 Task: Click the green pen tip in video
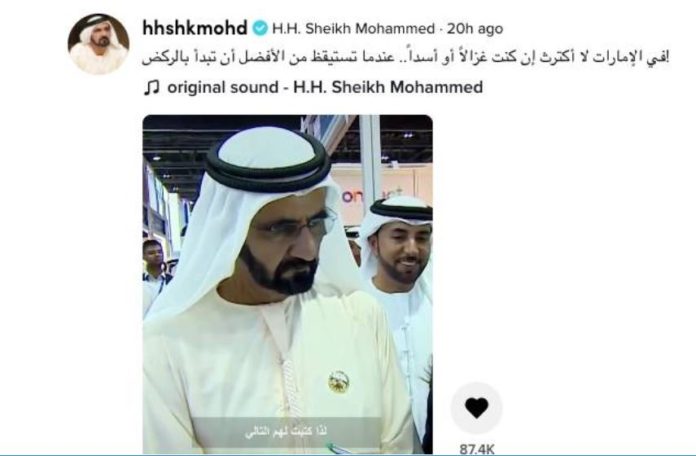(333, 448)
